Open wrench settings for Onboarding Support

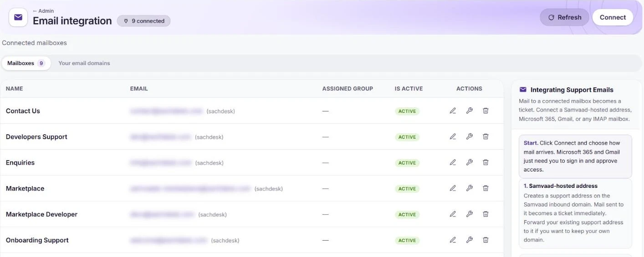[x=469, y=240]
